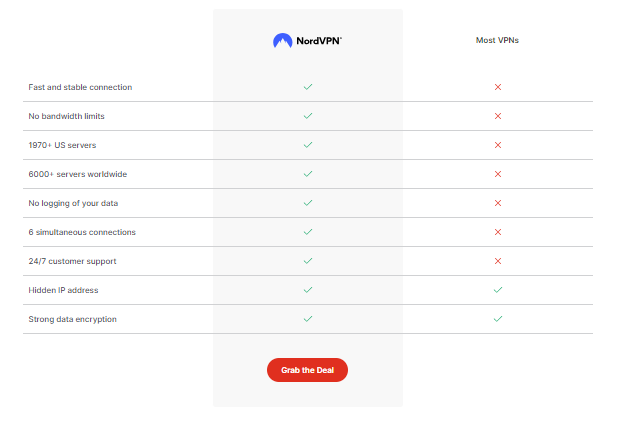Click the No logging of your data label

[72, 203]
